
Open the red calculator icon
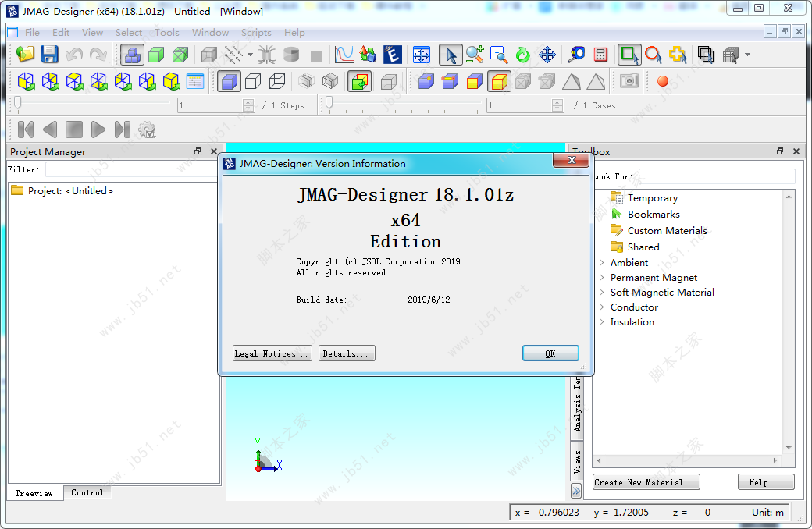tap(600, 55)
